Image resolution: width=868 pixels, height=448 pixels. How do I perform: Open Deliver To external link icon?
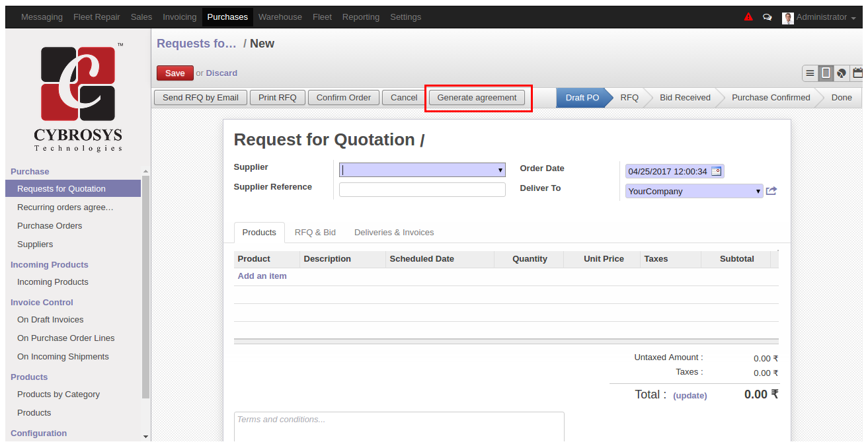(771, 191)
